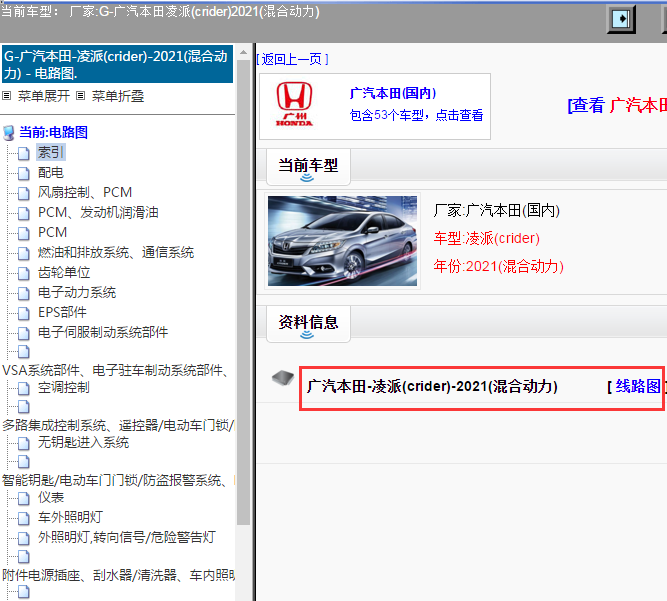Click page icon beside 配电
The image size is (667, 601).
(x=24, y=173)
